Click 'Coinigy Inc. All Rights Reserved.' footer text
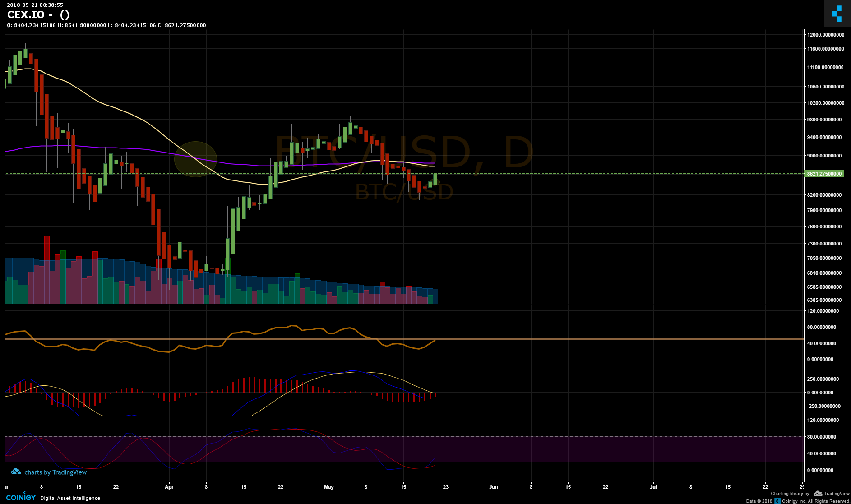Image resolution: width=851 pixels, height=504 pixels. [816, 501]
